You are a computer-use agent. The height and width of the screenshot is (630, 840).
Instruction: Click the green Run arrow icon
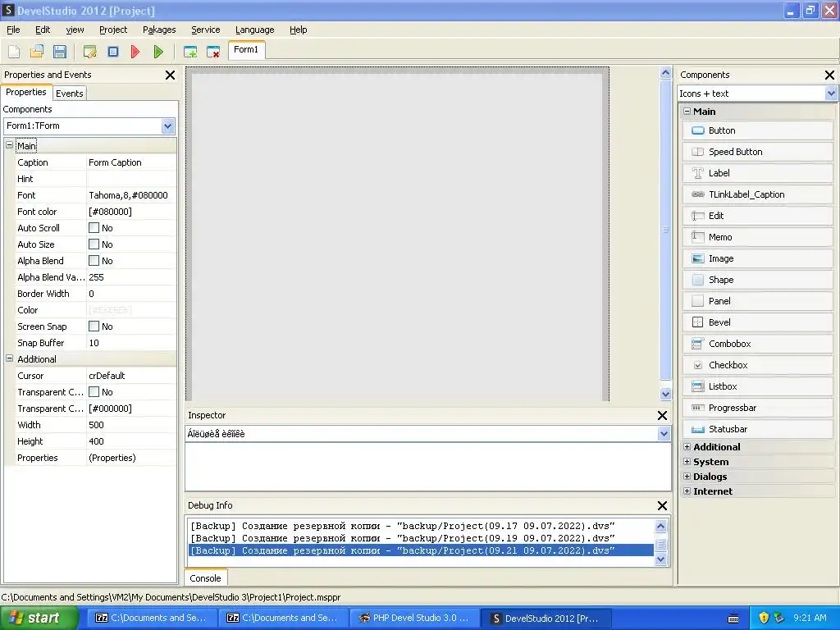[158, 52]
